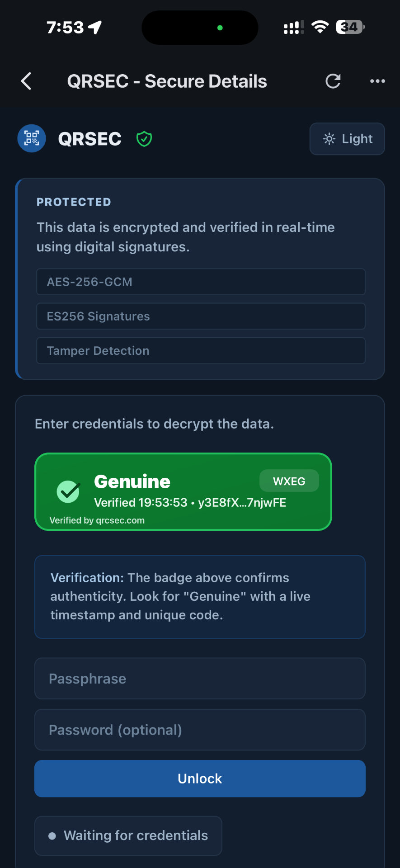Toggle the Tamper Detection chip
This screenshot has height=868, width=400.
point(200,351)
